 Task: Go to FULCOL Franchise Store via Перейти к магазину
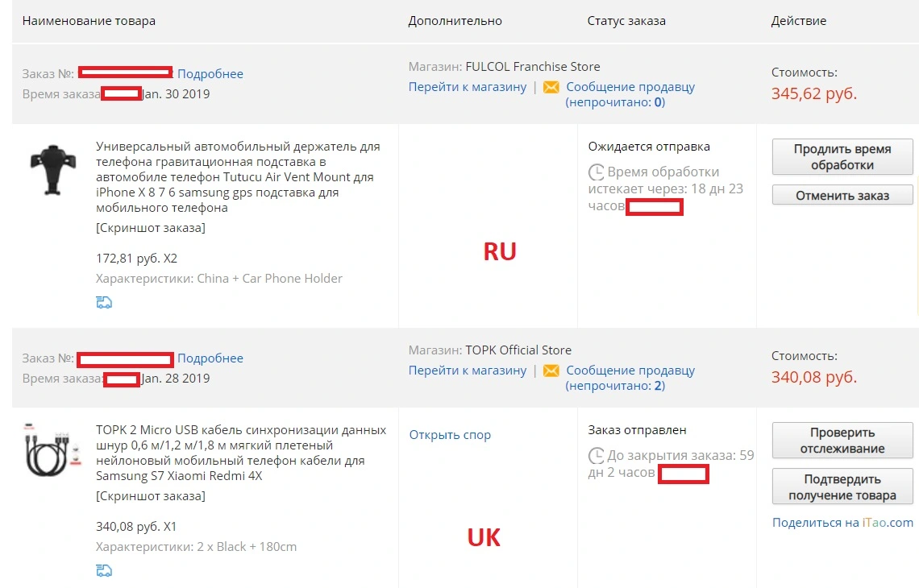point(468,87)
